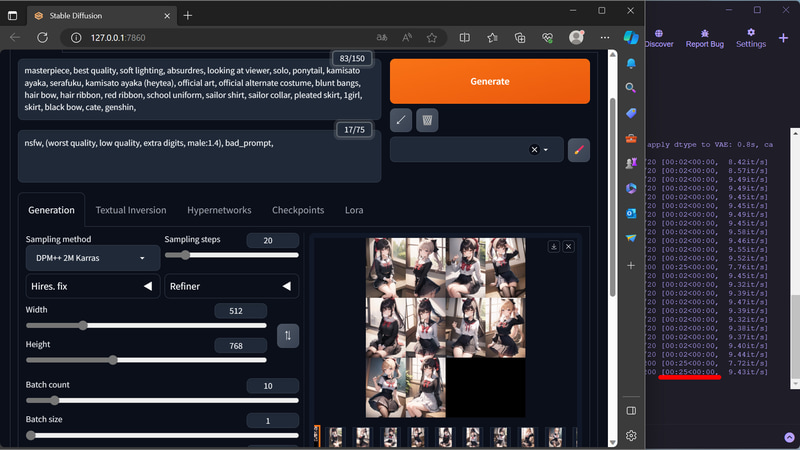The height and width of the screenshot is (450, 800).
Task: Adjust the Width slider
Action: (x=146, y=326)
